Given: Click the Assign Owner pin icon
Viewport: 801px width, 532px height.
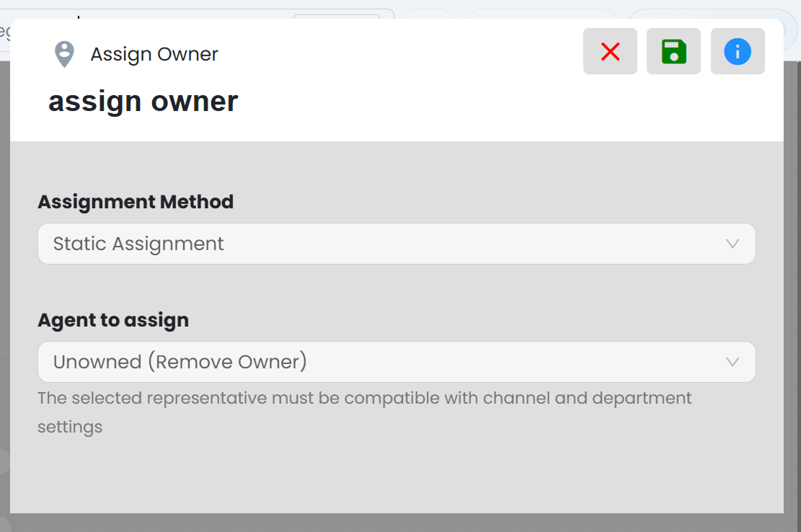Looking at the screenshot, I should point(64,54).
